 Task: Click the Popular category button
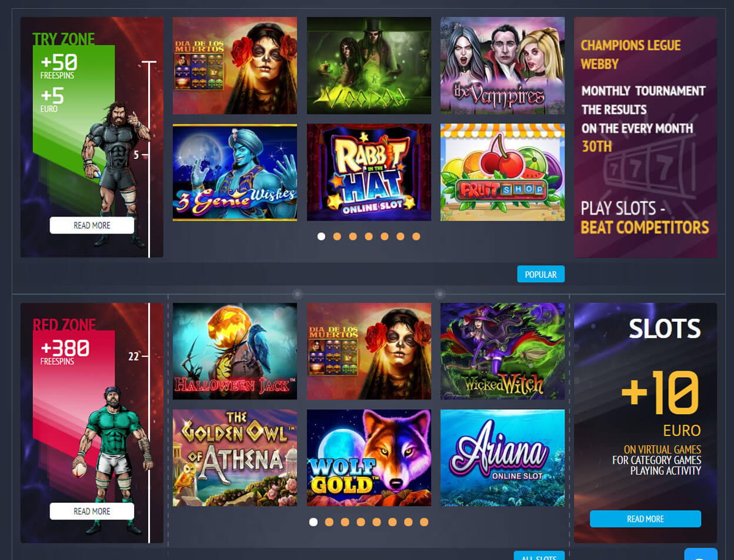(x=541, y=274)
